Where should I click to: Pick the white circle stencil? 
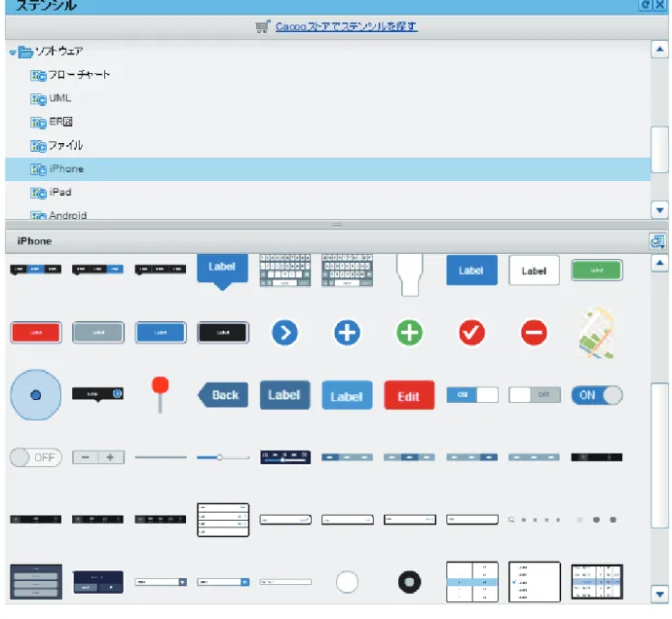pyautogui.click(x=347, y=582)
